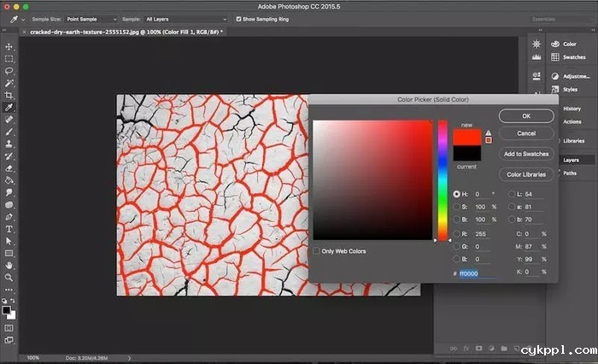Select the Move tool
This screenshot has height=364, width=598.
coord(9,47)
